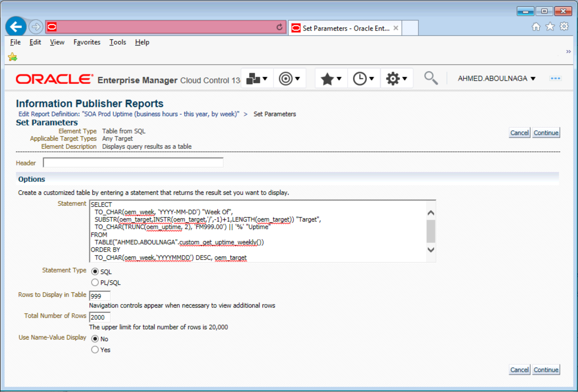Open the Setup gear menu
Viewport: 578px width, 392px height.
(396, 79)
